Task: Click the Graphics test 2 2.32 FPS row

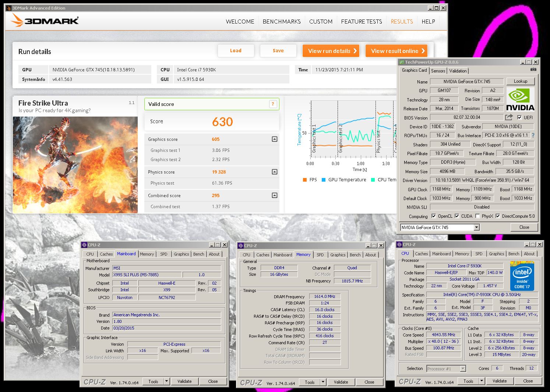Action: 212,160
